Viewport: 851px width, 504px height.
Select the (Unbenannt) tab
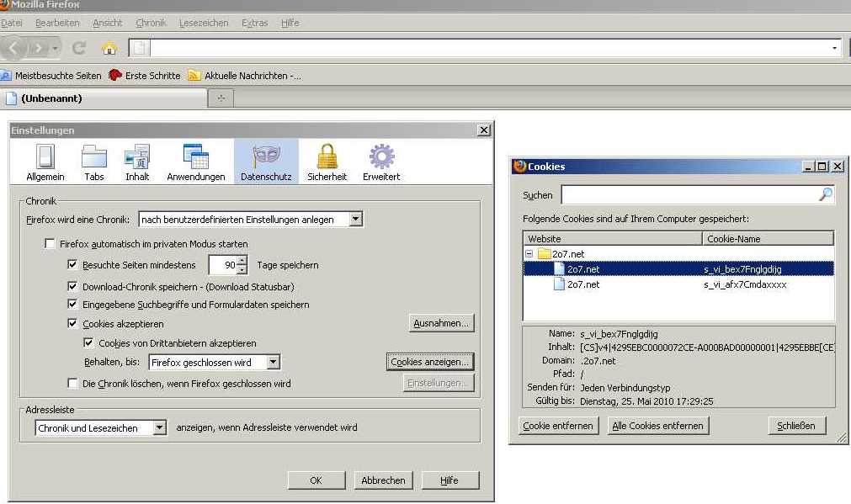click(x=104, y=98)
